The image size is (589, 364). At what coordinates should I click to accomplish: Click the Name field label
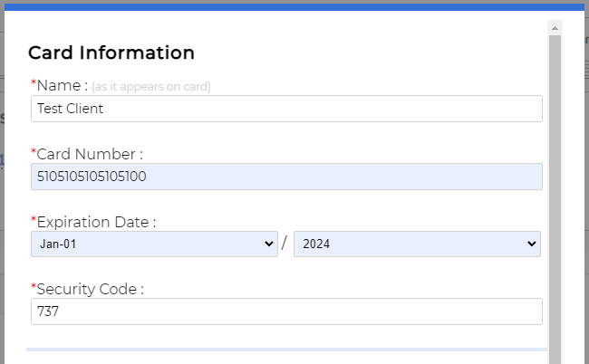pos(62,85)
